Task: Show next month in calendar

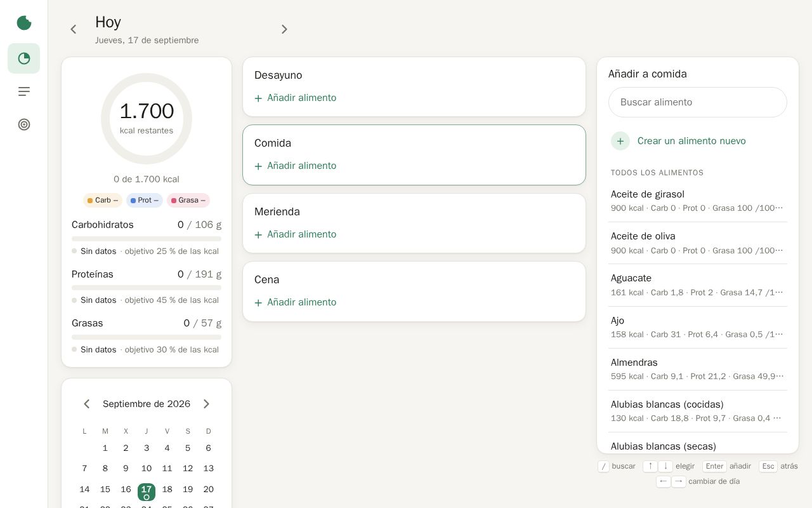Action: tap(206, 404)
